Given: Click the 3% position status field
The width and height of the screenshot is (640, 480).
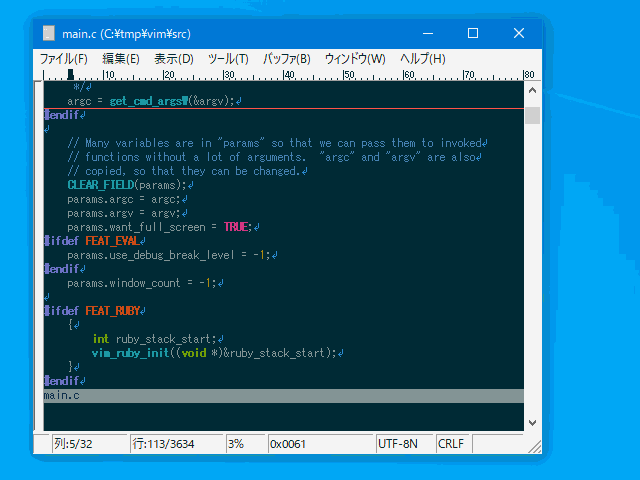Looking at the screenshot, I should pyautogui.click(x=246, y=444).
